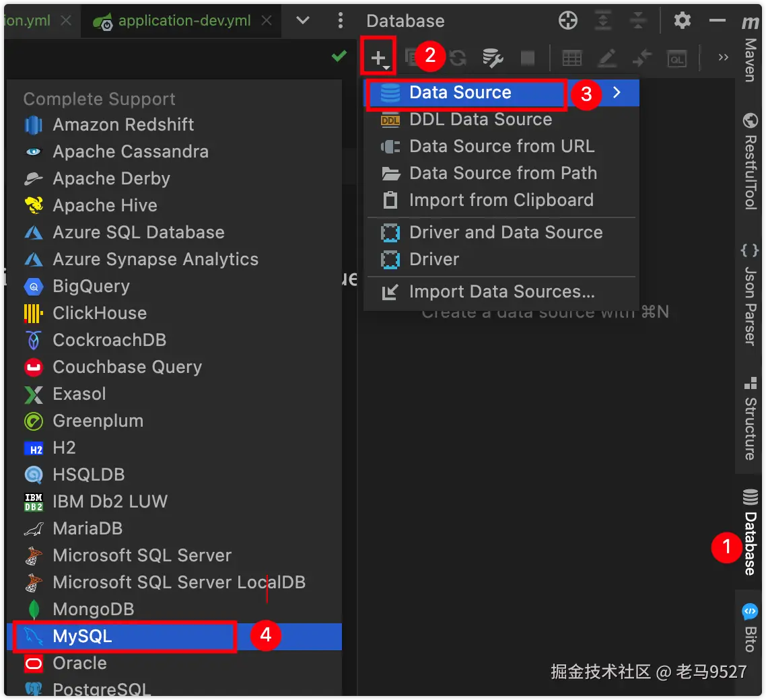
Task: Select Driver and Data Source menu item
Action: pos(501,232)
